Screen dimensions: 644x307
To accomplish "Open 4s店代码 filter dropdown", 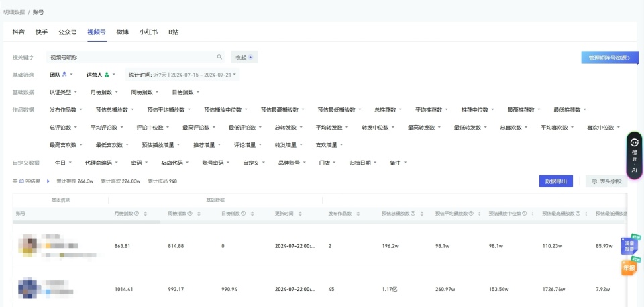I will 175,163.
